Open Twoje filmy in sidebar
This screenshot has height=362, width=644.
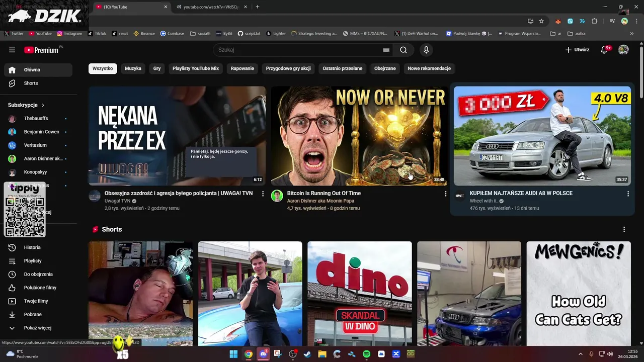(38, 301)
